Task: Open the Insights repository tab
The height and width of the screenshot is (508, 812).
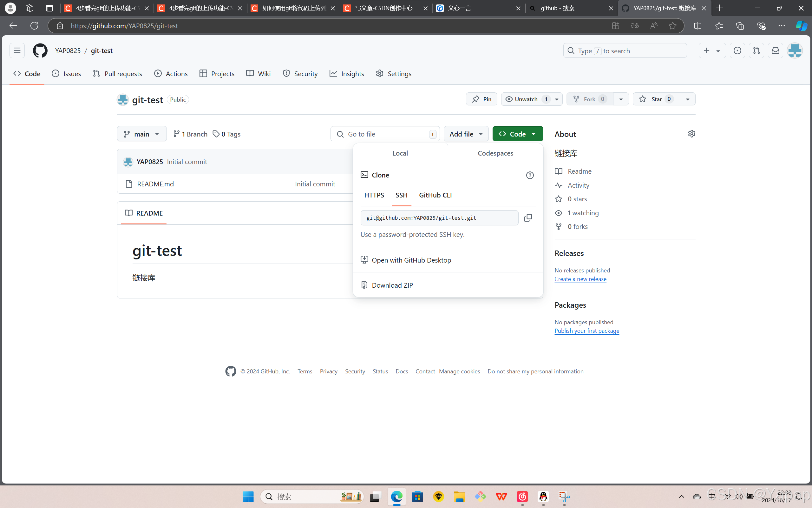Action: tap(347, 74)
